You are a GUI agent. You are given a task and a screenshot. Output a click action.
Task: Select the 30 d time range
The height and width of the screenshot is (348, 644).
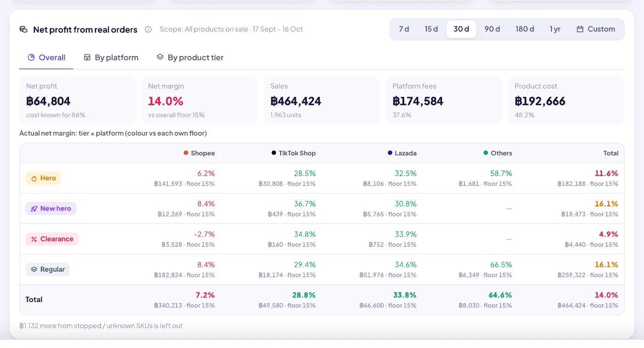pos(461,29)
